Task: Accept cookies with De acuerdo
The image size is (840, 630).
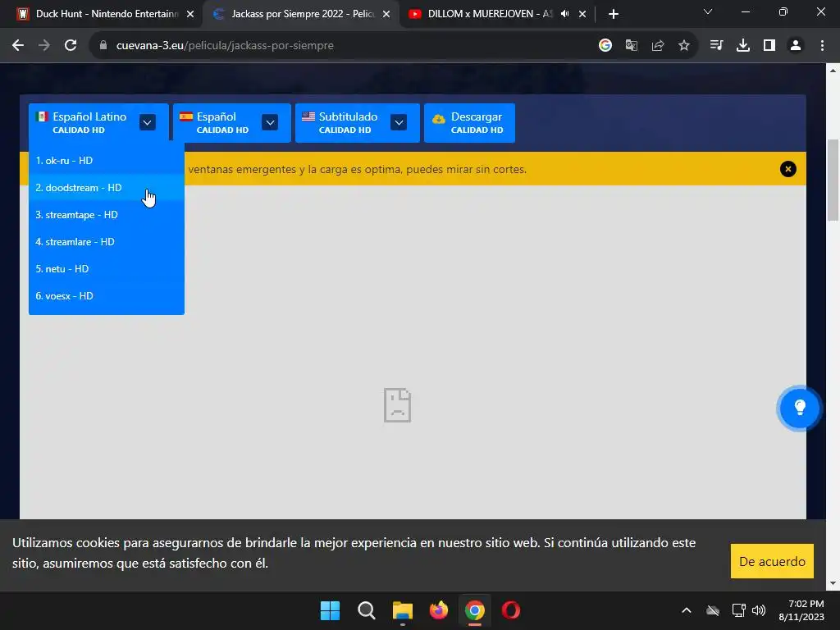Action: (x=772, y=561)
